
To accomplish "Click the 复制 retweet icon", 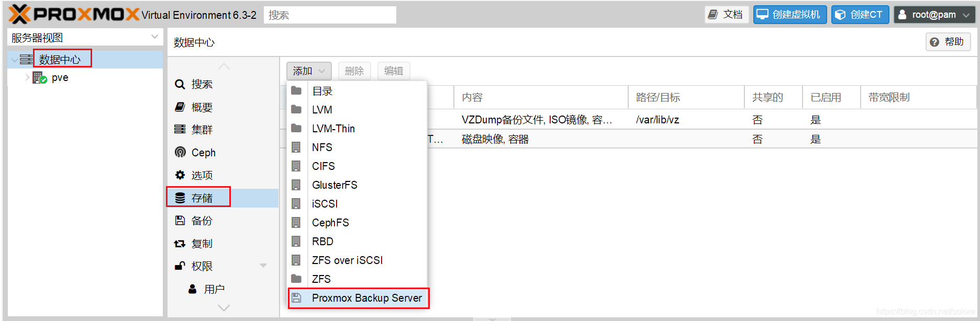I will (180, 244).
